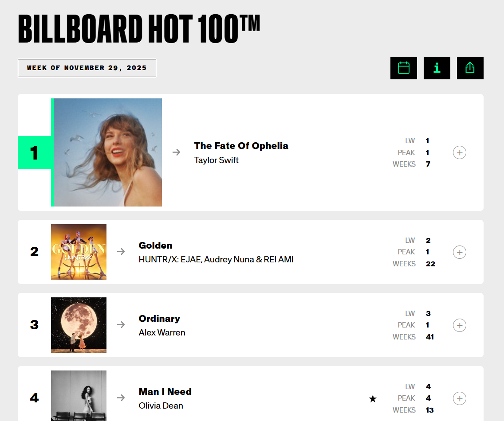Click the arrow beside The Fate Of Ophelia
The width and height of the screenshot is (504, 421).
177,152
